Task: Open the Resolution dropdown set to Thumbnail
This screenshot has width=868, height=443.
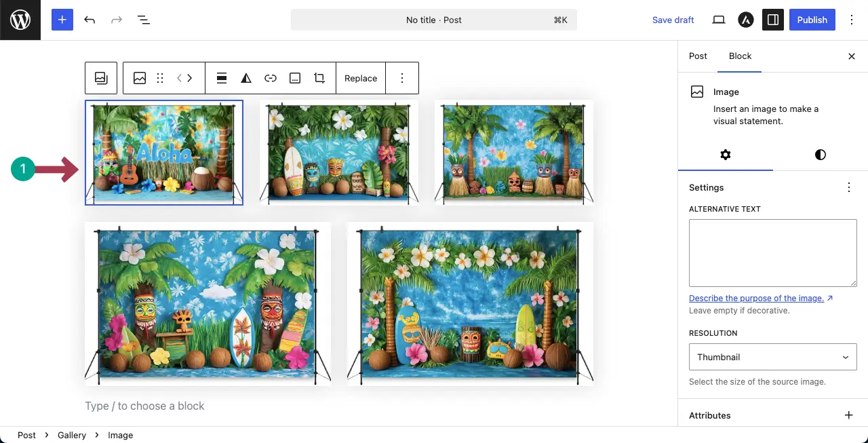Action: (x=772, y=356)
